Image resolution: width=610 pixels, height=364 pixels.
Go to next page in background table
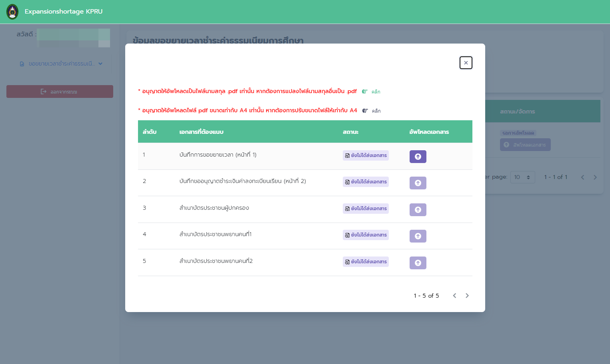pos(595,177)
